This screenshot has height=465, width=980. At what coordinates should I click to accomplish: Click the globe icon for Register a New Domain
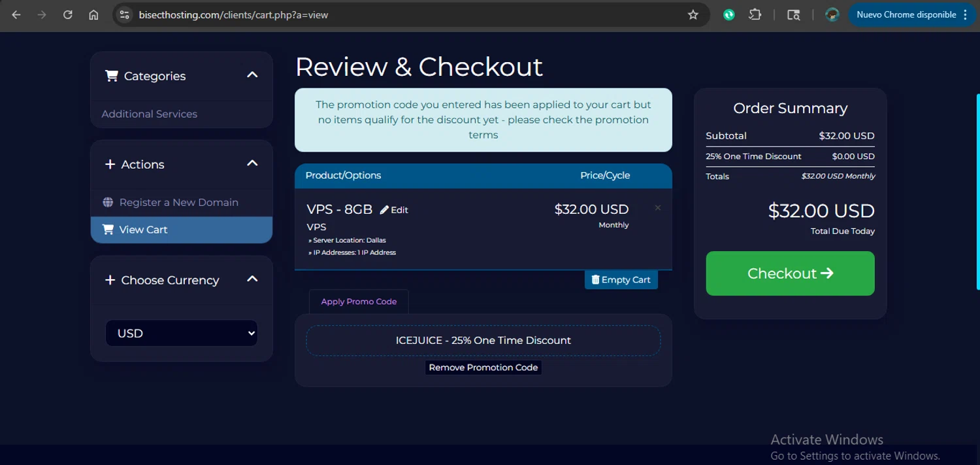coord(108,202)
